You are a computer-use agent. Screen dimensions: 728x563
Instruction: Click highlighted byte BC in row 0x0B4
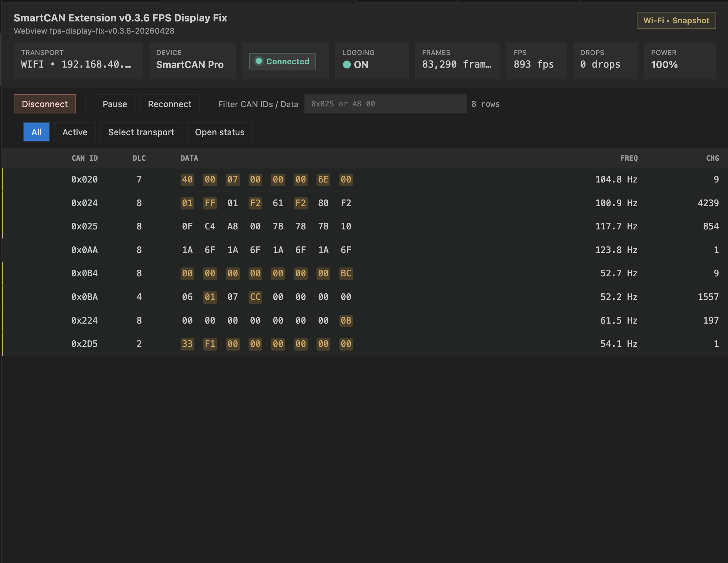346,273
